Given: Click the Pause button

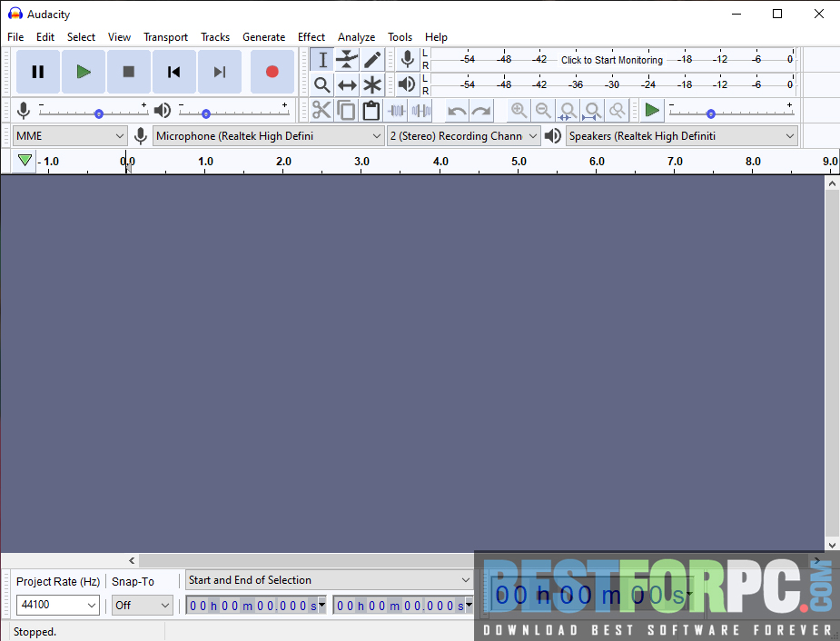Looking at the screenshot, I should click(x=38, y=72).
